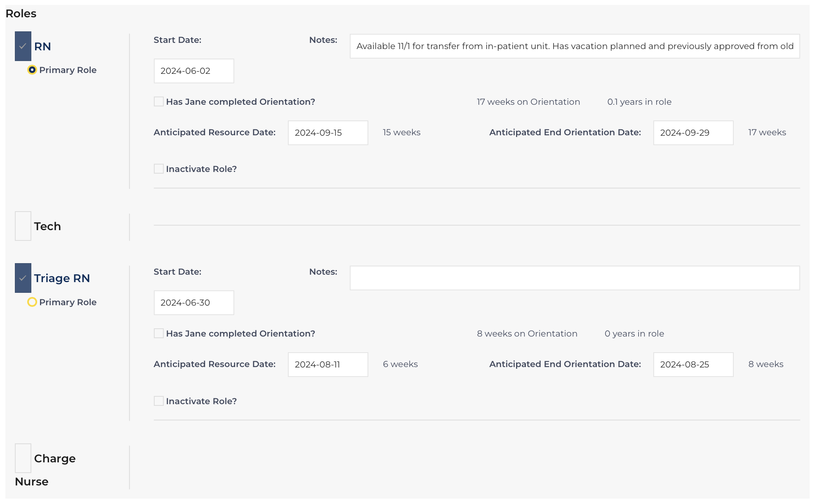Screen dimensions: 815x504
Task: Check the Tech role checkbox
Action: (x=23, y=226)
